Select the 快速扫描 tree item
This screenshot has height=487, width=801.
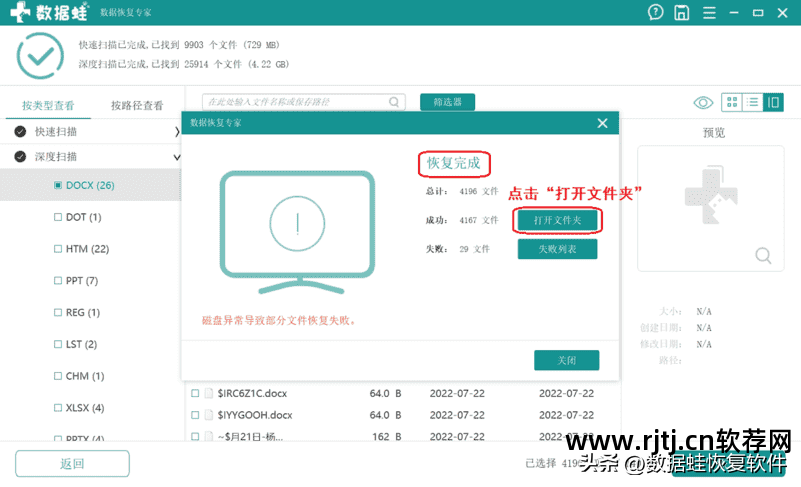[91, 132]
